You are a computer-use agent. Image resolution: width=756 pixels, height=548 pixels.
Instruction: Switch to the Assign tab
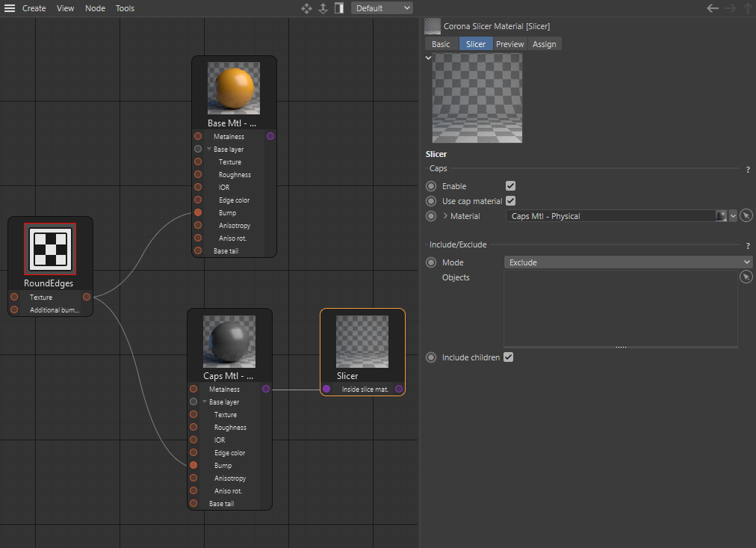tap(545, 44)
